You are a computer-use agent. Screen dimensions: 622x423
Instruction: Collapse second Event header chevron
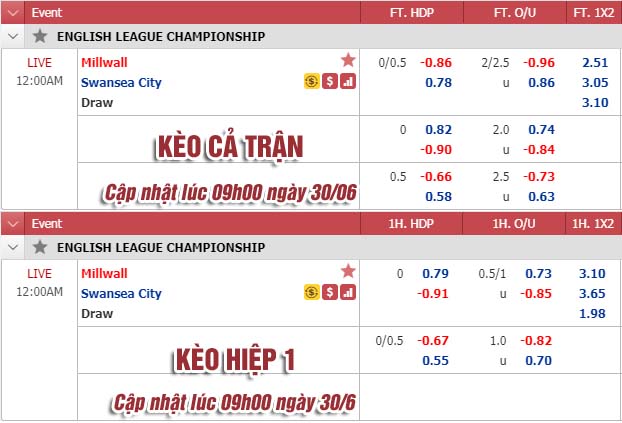coord(13,224)
